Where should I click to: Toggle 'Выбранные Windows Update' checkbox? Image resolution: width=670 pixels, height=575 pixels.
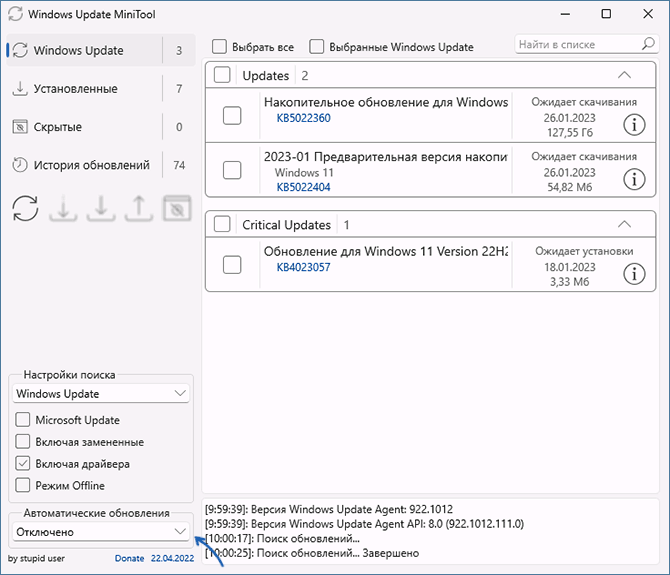[x=316, y=47]
